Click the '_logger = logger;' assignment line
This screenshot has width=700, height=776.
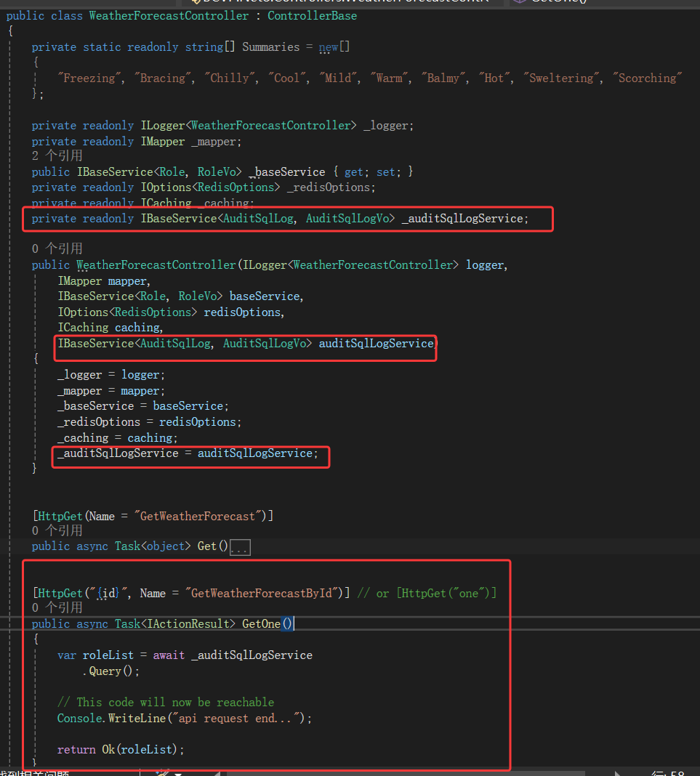click(111, 375)
